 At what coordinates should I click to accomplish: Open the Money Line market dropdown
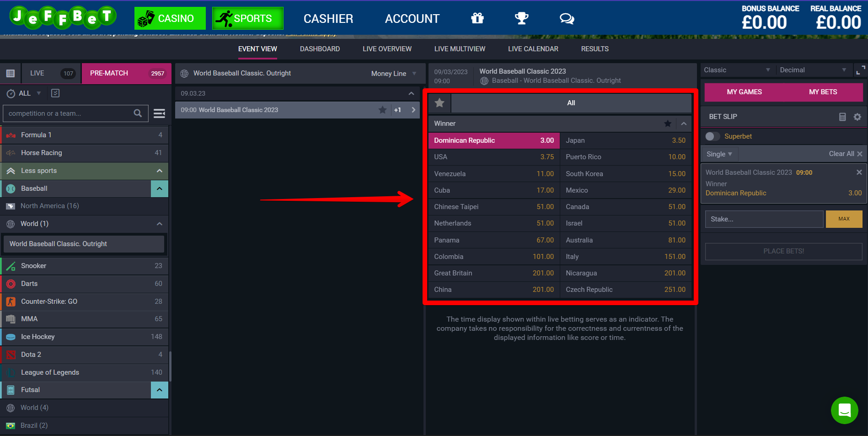(394, 74)
